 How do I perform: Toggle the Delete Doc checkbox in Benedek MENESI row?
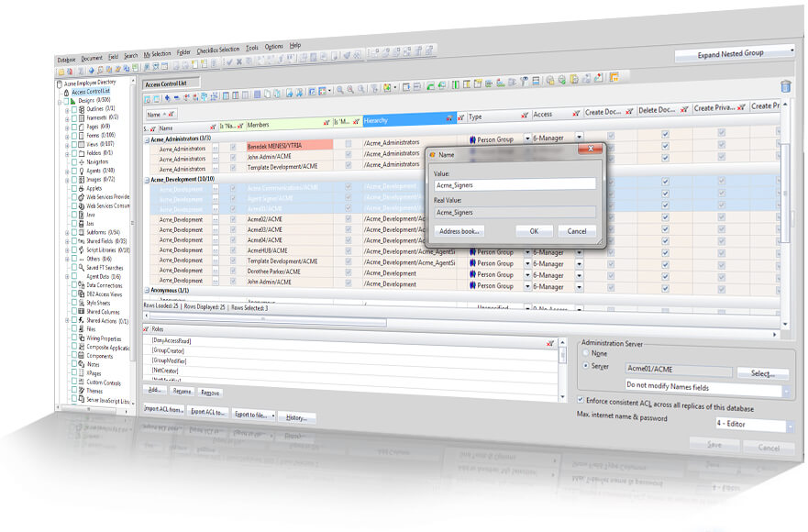coord(665,135)
